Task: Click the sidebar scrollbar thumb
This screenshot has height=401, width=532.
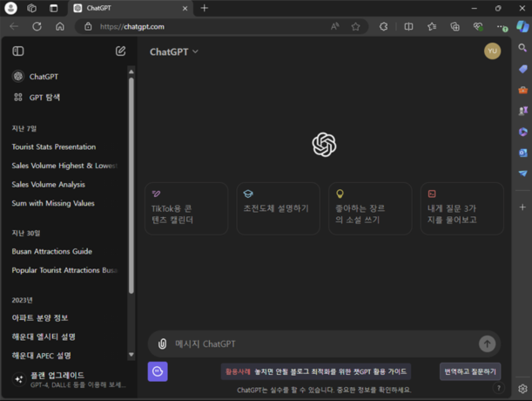Action: click(131, 185)
